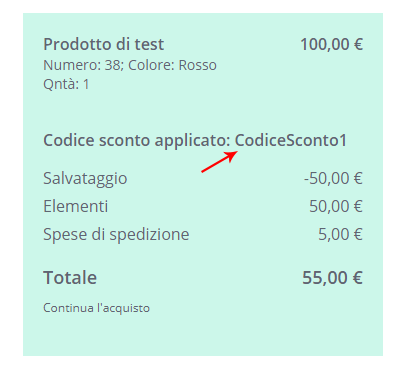The height and width of the screenshot is (372, 402).
Task: Click the word Rosso in product options
Action: coord(198,65)
